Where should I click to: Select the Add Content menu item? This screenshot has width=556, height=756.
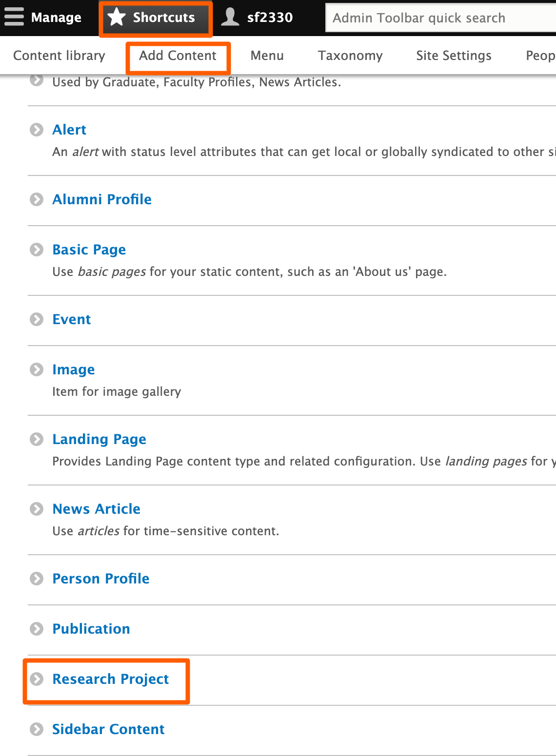178,56
